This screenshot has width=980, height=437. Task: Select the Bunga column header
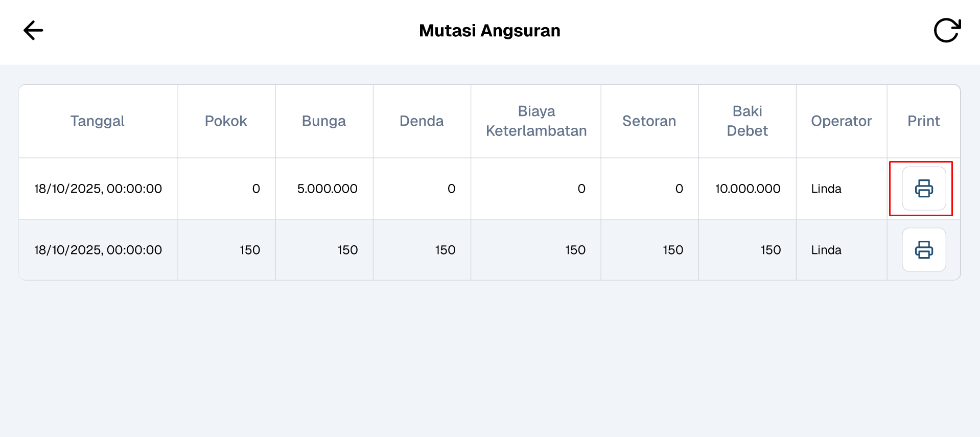click(323, 121)
